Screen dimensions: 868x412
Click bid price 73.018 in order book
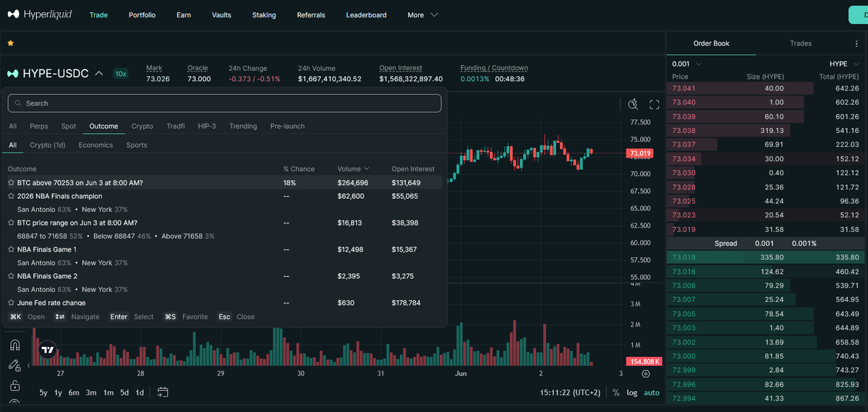tap(684, 257)
